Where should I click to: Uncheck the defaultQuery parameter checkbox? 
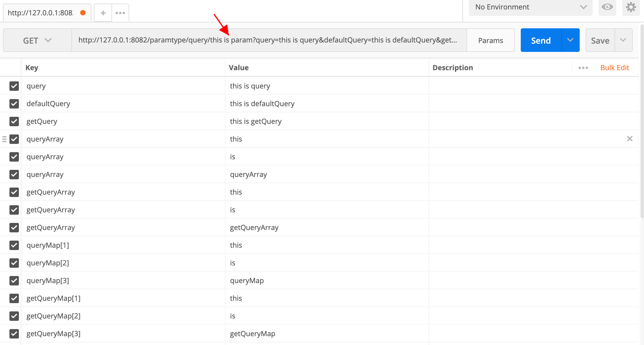14,103
